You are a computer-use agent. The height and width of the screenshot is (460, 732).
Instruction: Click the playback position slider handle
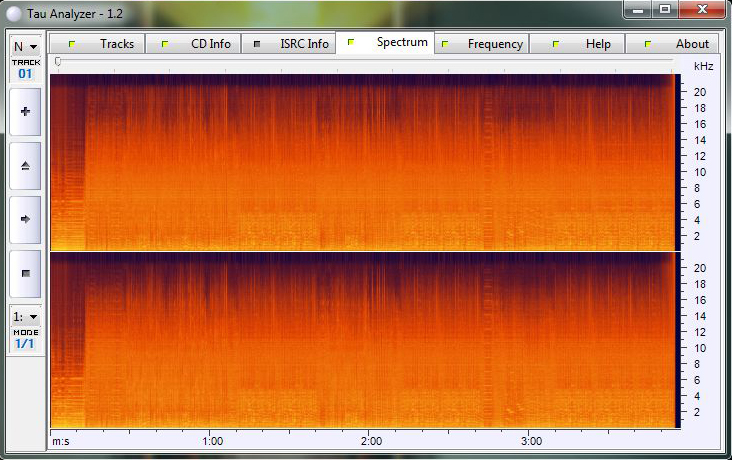click(58, 62)
